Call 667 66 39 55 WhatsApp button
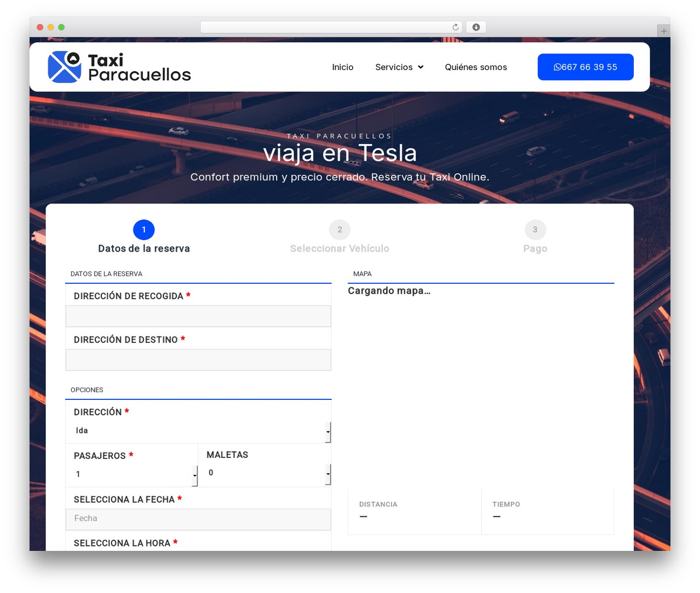 (586, 67)
